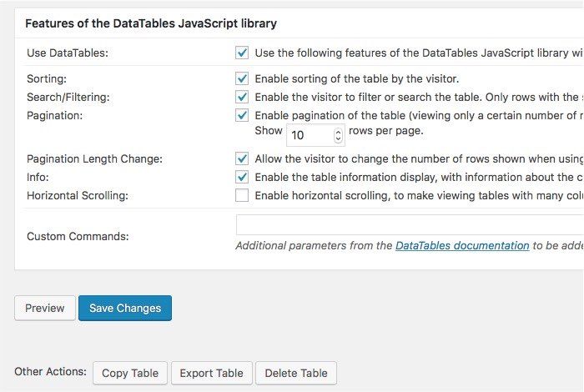Collapse the Features of the DataTables section header
Screen dimensions: 584x392
click(x=151, y=23)
